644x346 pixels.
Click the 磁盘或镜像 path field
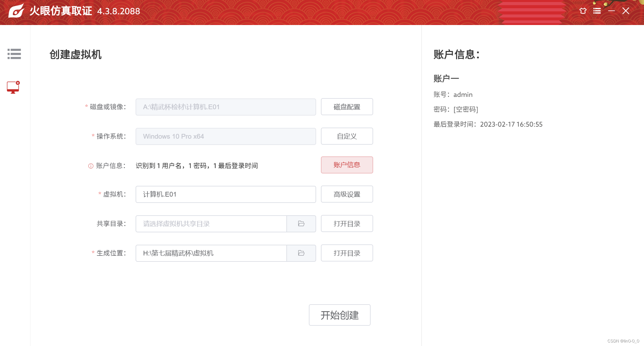pos(226,107)
